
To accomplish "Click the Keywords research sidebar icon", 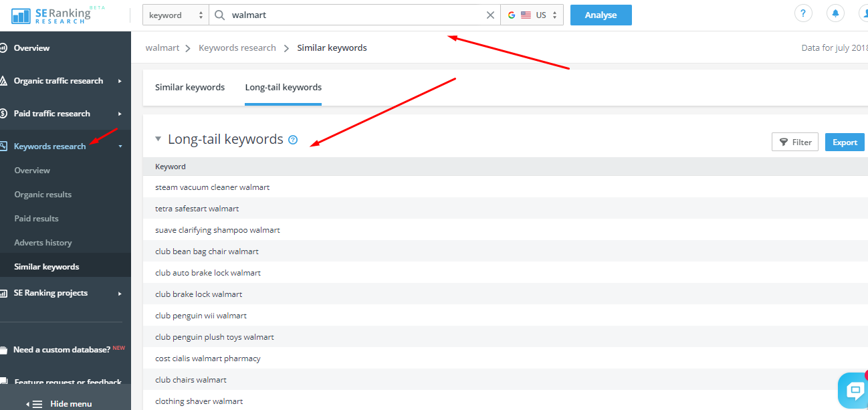I will (x=3, y=146).
